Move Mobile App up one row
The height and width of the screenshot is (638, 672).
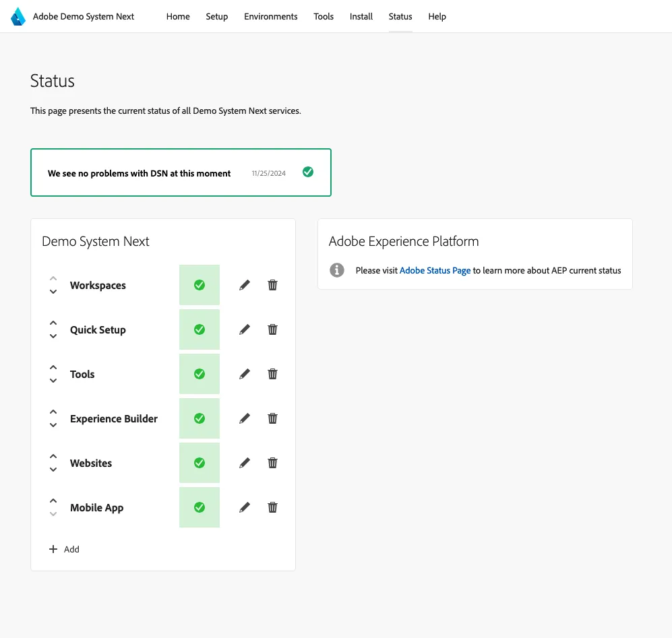(x=53, y=501)
